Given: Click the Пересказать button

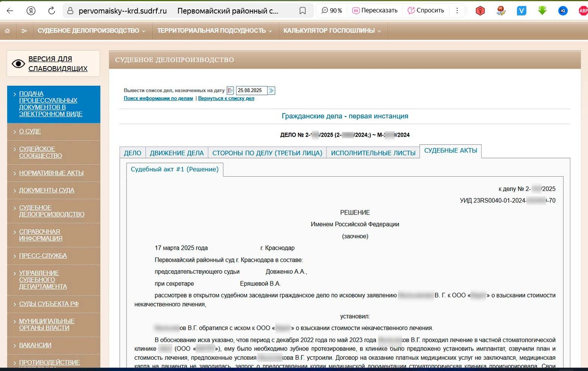Looking at the screenshot, I should click(375, 10).
